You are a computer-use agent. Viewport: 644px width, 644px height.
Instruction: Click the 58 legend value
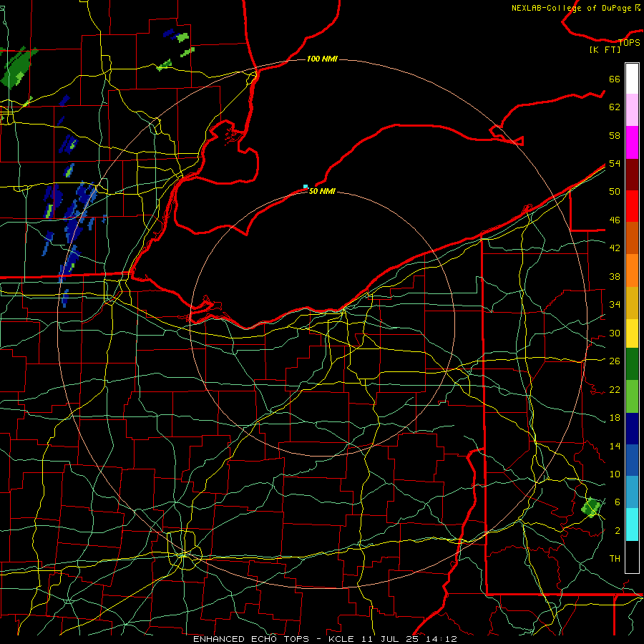[615, 135]
